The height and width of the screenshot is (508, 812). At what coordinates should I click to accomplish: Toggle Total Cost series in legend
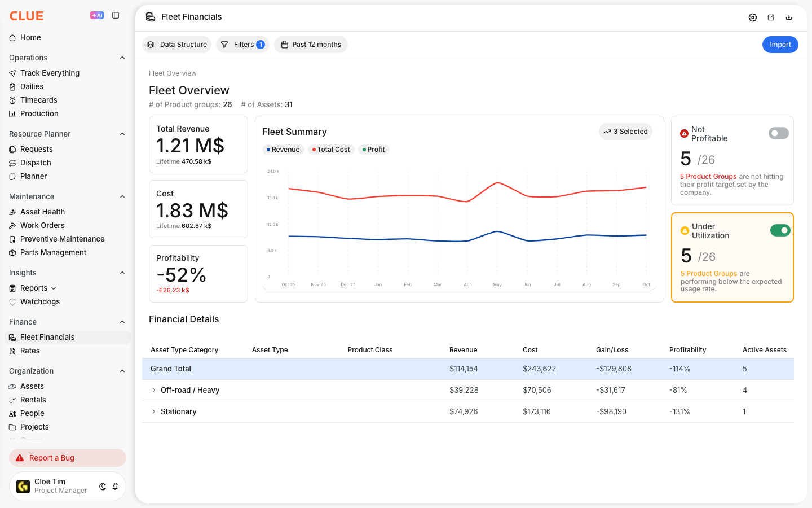coord(331,150)
